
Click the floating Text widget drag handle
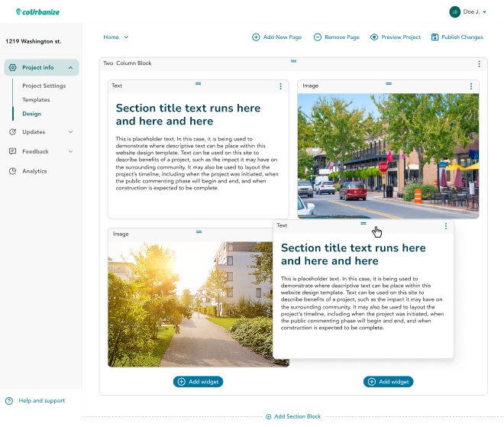click(363, 224)
